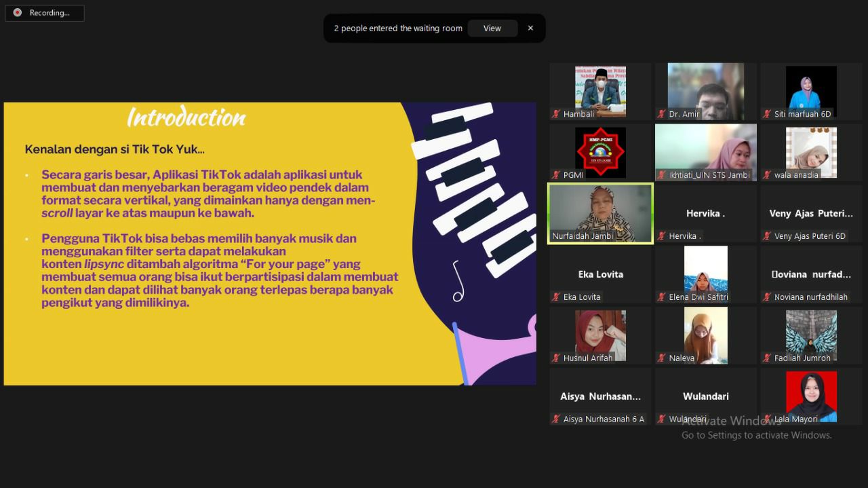The height and width of the screenshot is (488, 868).
Task: Click muted mic icon next to Hambali
Action: pos(556,114)
